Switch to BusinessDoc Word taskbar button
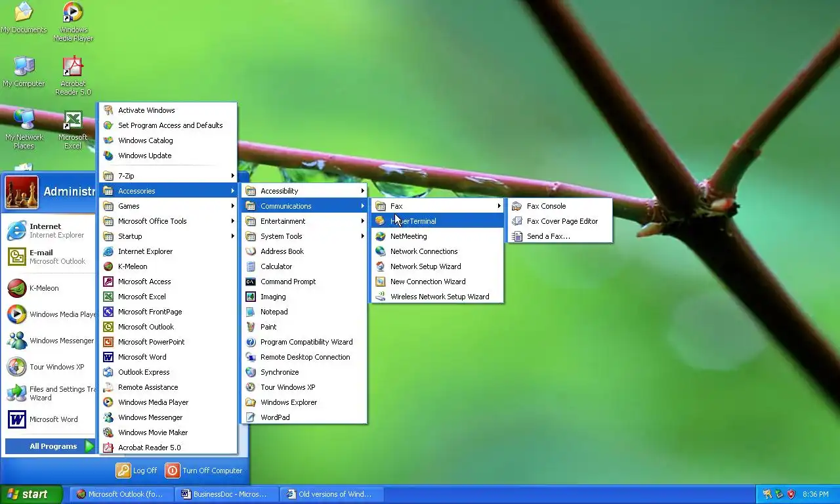Viewport: 840px width, 504px height. [x=228, y=494]
